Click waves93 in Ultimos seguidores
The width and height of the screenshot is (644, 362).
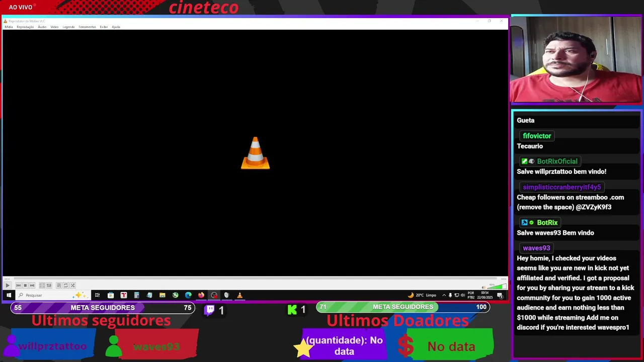[156, 347]
